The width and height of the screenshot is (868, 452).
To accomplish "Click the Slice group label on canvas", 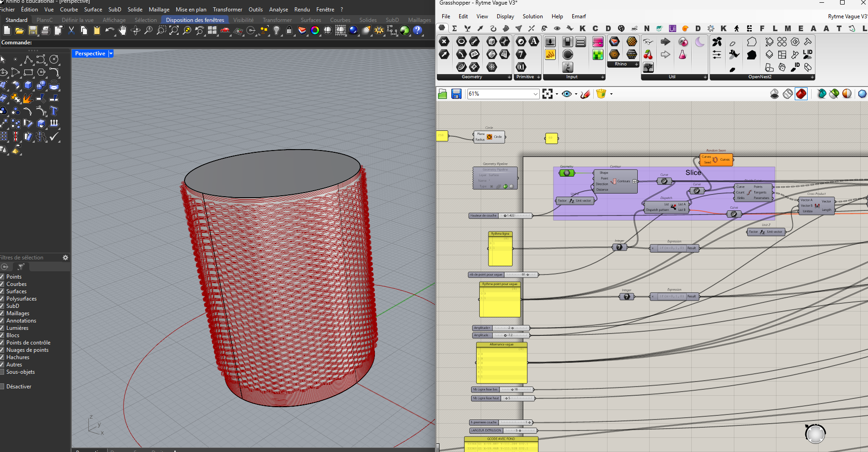I will 693,172.
